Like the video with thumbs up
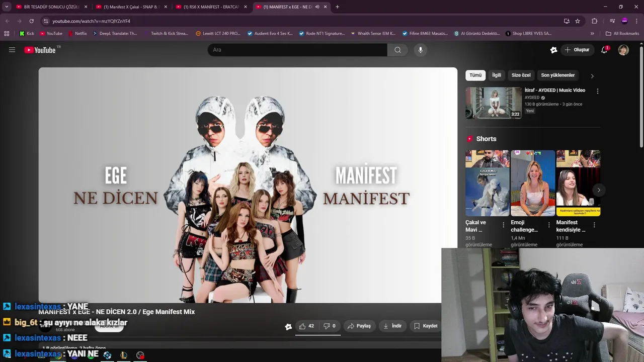This screenshot has width=644, height=362. click(x=306, y=326)
